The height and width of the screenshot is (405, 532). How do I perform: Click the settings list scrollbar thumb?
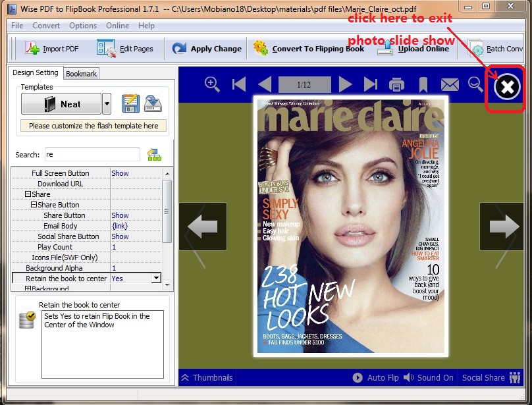pos(167,211)
